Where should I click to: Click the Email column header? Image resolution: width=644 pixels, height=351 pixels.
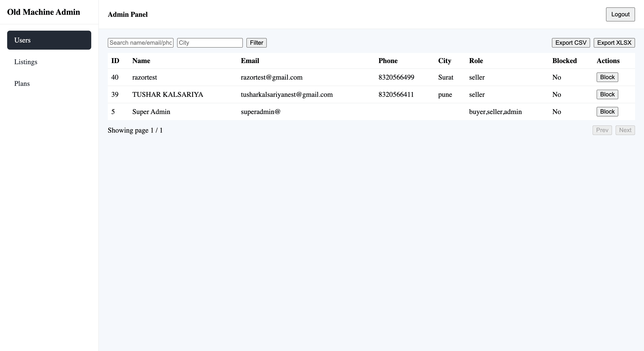[x=250, y=61]
